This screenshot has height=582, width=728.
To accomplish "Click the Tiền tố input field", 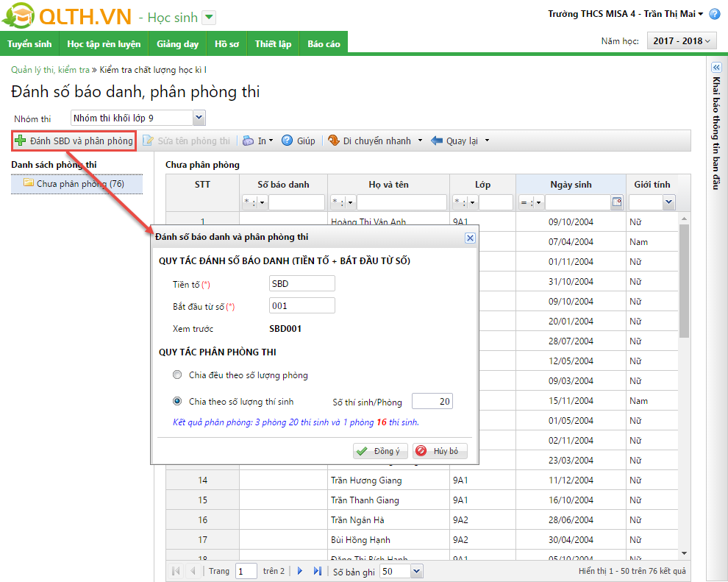I will [301, 283].
